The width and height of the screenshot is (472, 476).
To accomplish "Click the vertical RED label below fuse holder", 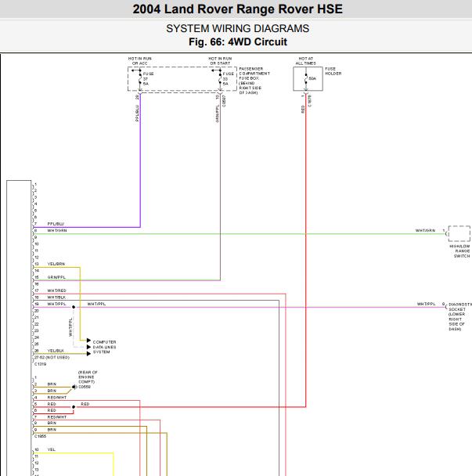I will [303, 110].
